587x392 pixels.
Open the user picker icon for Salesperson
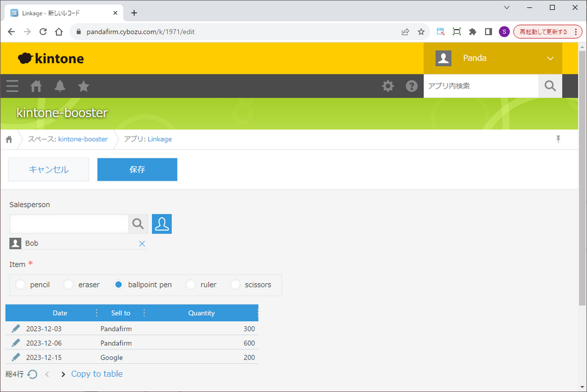tap(162, 224)
